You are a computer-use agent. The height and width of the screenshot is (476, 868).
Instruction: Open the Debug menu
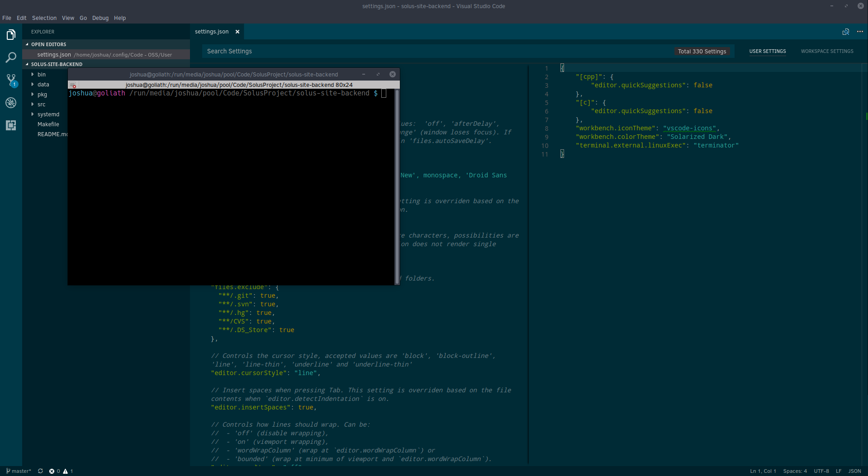pos(100,18)
